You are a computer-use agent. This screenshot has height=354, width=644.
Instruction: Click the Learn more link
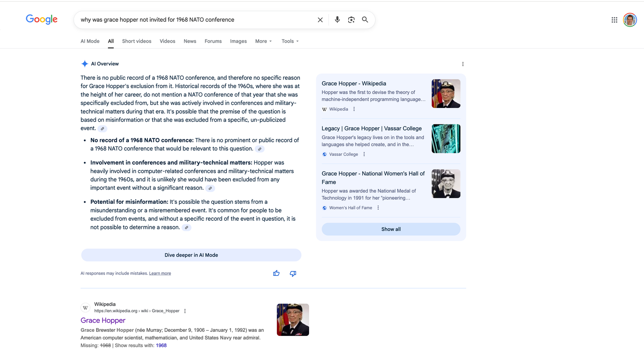click(160, 273)
